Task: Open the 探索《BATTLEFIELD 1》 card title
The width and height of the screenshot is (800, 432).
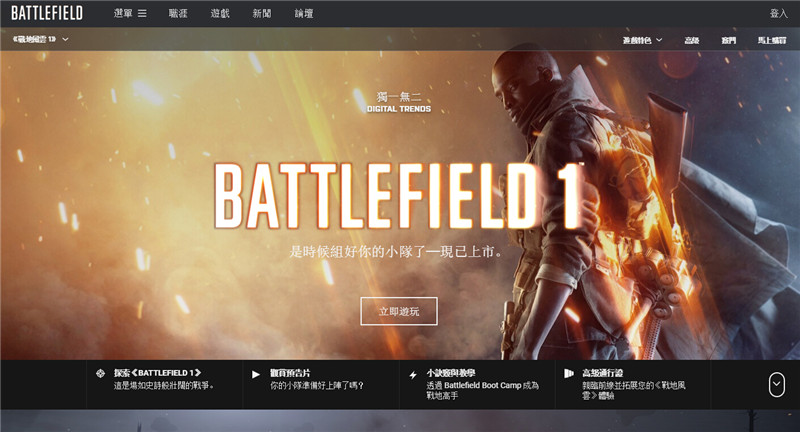Action: (x=157, y=373)
